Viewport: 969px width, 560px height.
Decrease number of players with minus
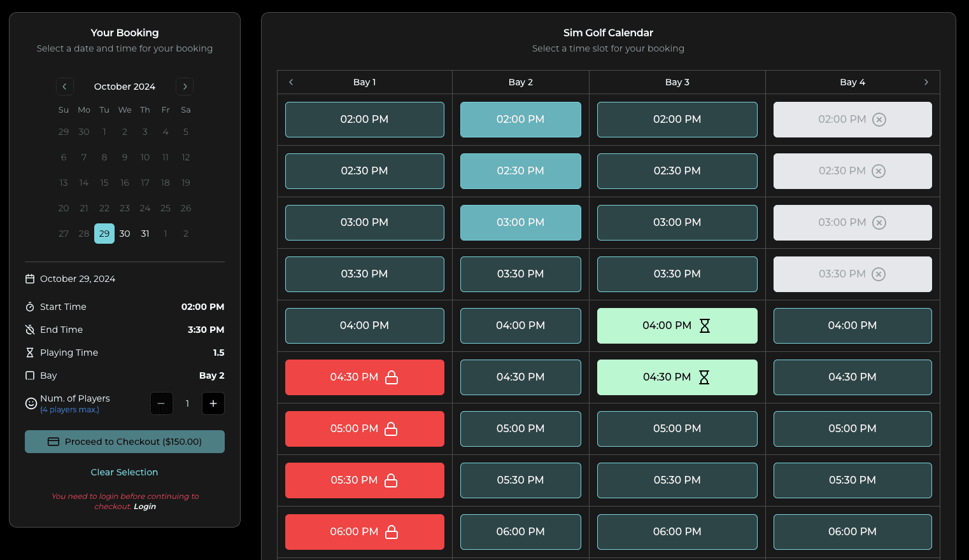coord(161,403)
